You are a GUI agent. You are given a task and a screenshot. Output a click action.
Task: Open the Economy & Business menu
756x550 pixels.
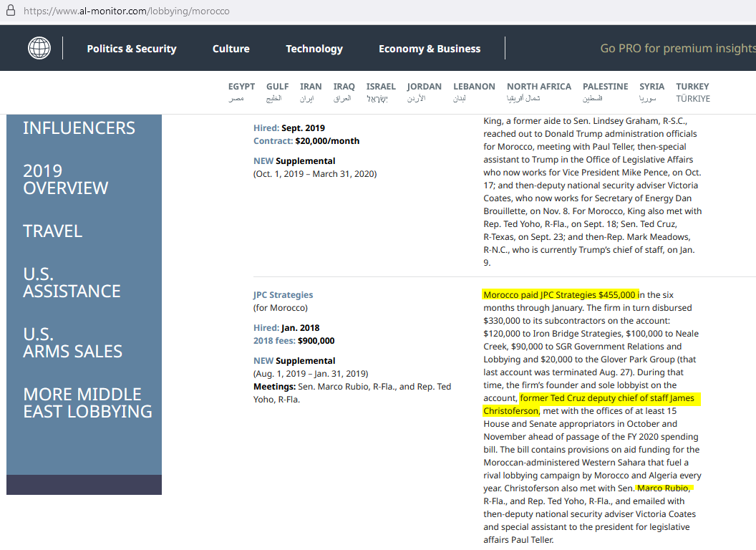pos(430,49)
